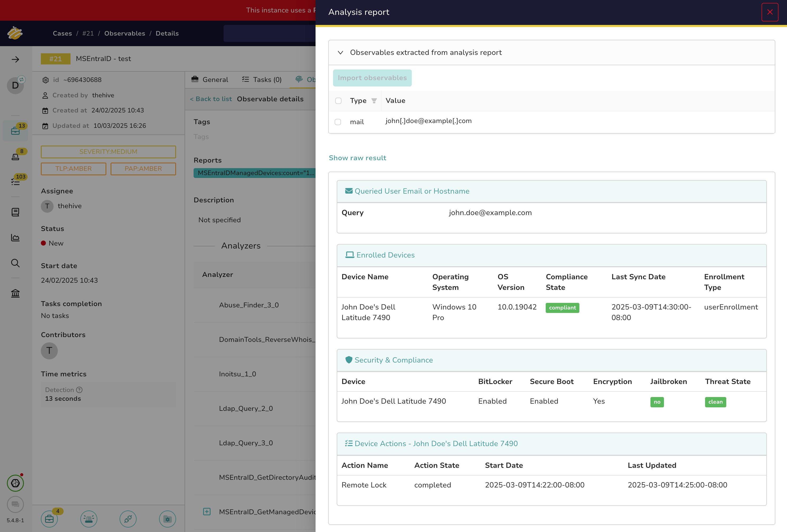Click the SEVERITY:MEDIUM tag box
This screenshot has width=787, height=532.
click(x=108, y=152)
